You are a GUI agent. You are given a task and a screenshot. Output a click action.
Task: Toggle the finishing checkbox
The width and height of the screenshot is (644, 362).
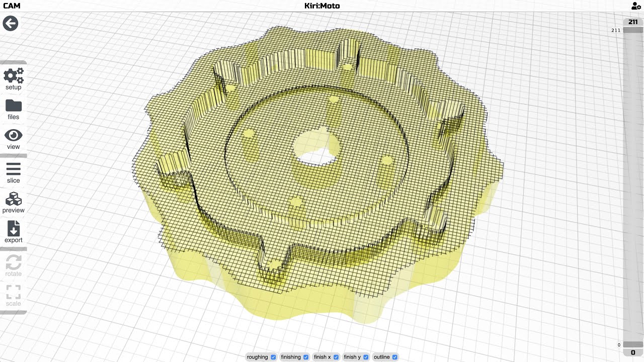click(306, 357)
